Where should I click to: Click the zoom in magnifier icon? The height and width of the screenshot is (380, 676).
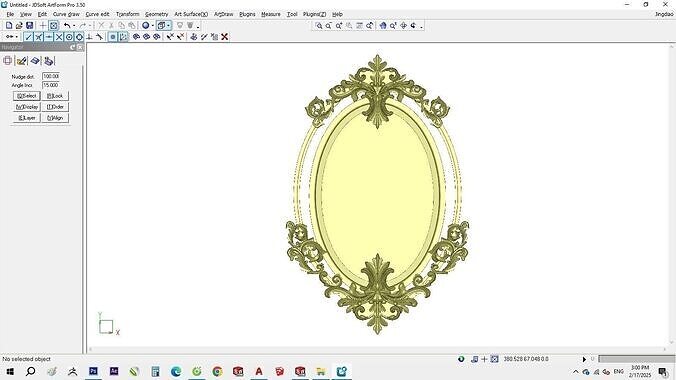click(x=339, y=26)
